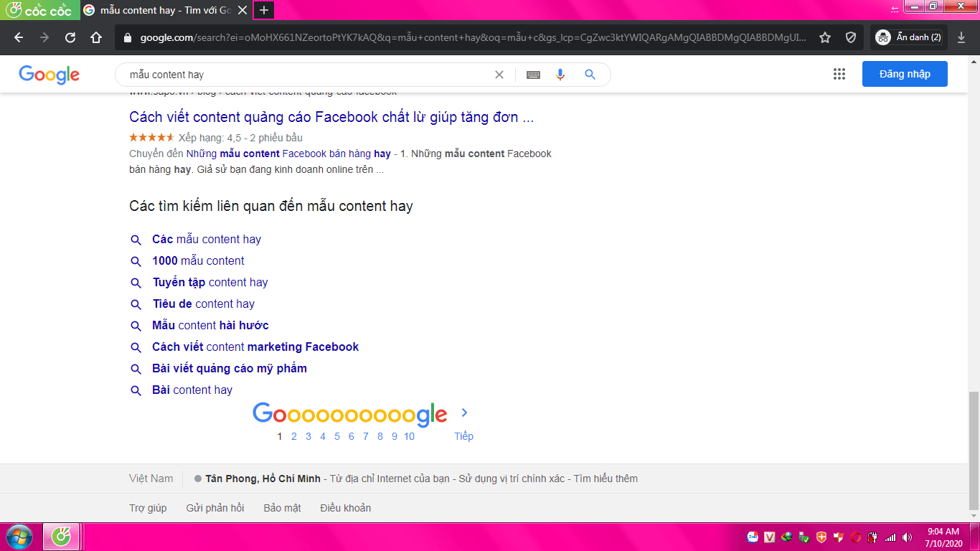
Task: Go to results page 2
Action: click(294, 436)
